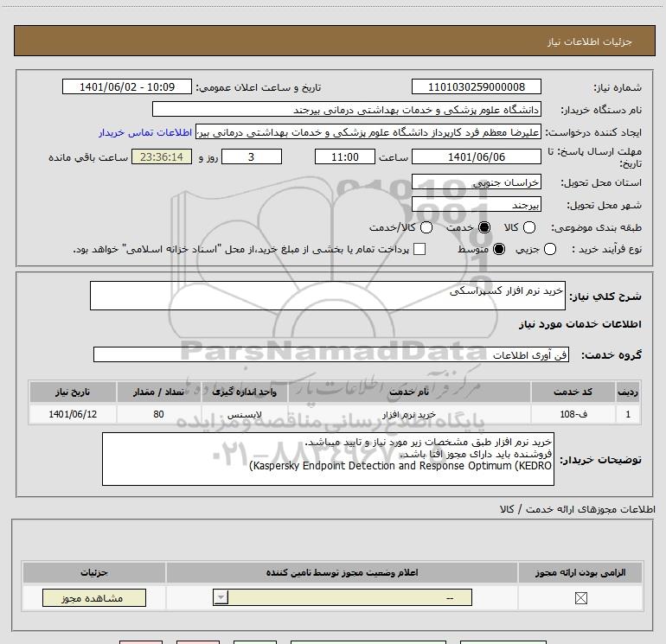Click the row number 1 cell
Image resolution: width=666 pixels, height=644 pixels.
(x=628, y=414)
